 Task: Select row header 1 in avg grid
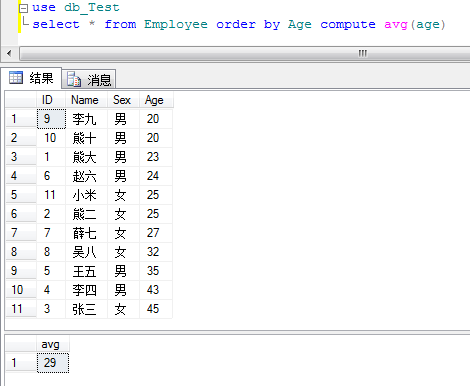click(21, 363)
